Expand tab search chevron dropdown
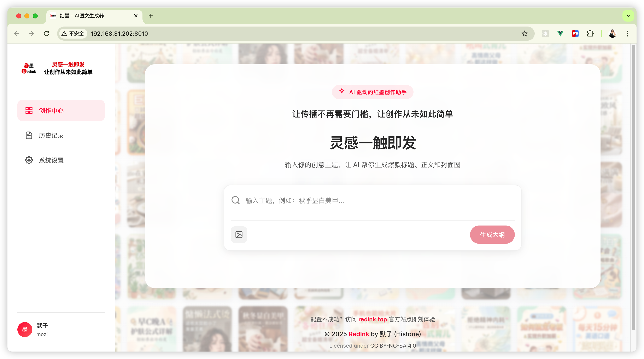The height and width of the screenshot is (359, 644). [x=628, y=16]
